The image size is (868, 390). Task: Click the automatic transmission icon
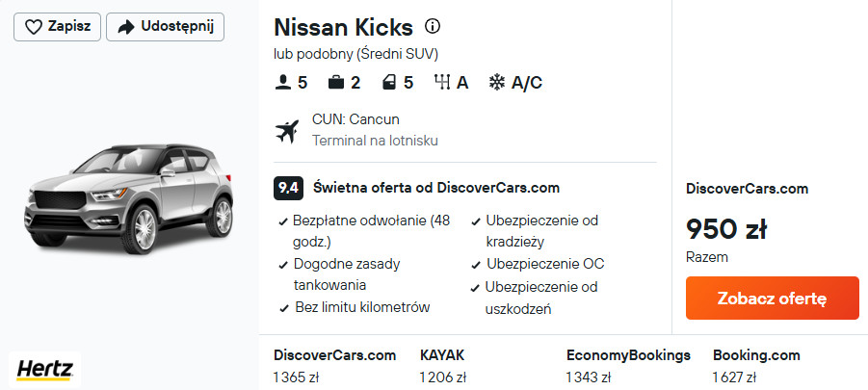click(443, 83)
